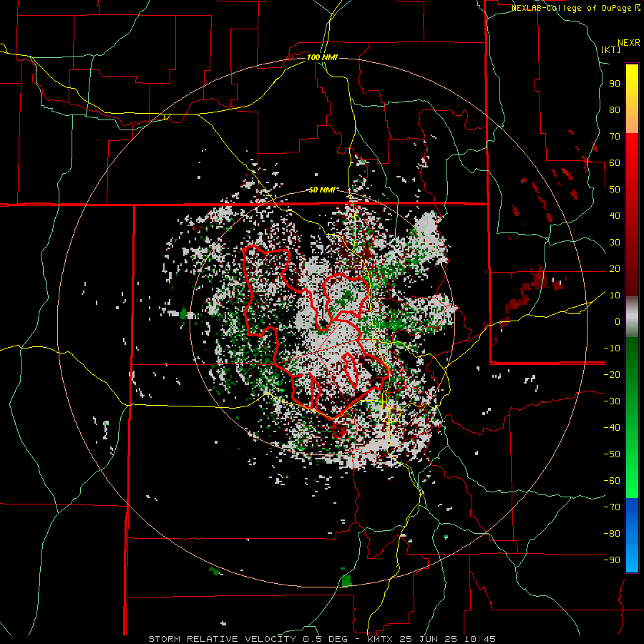Viewport: 644px width, 644px height.
Task: Click the "80" value on velocity scale
Action: 615,109
